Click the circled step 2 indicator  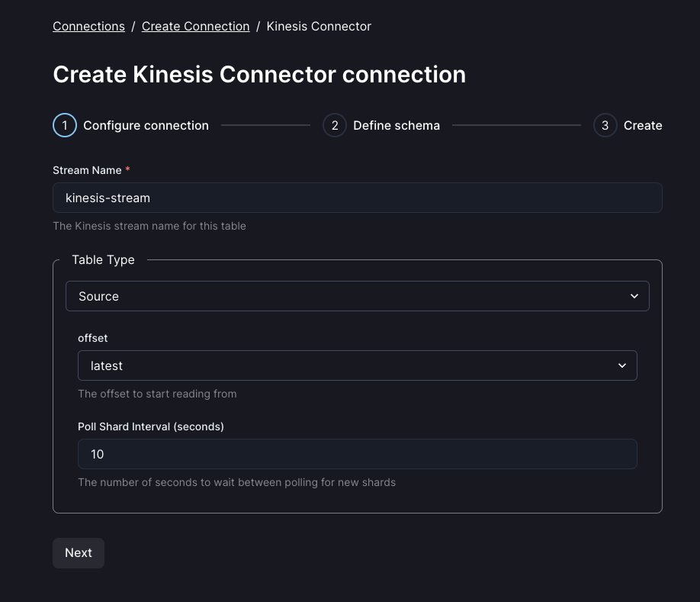click(334, 125)
